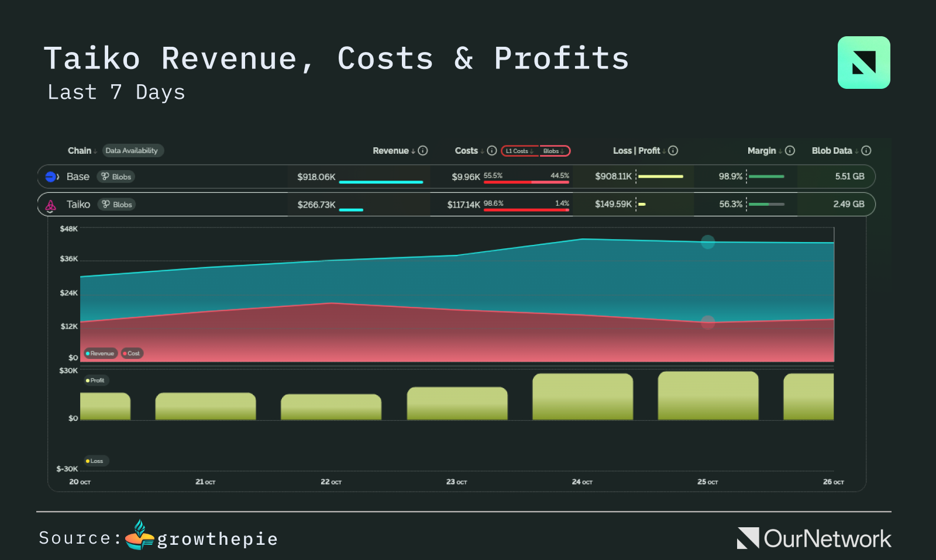Toggle the L1 Costs sort pill
This screenshot has height=560, width=936.
pos(519,151)
